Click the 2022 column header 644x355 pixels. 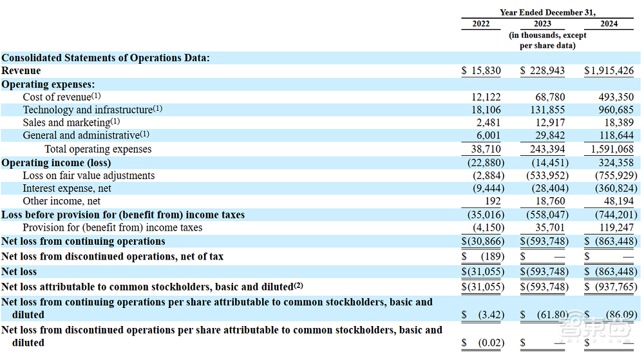point(480,24)
